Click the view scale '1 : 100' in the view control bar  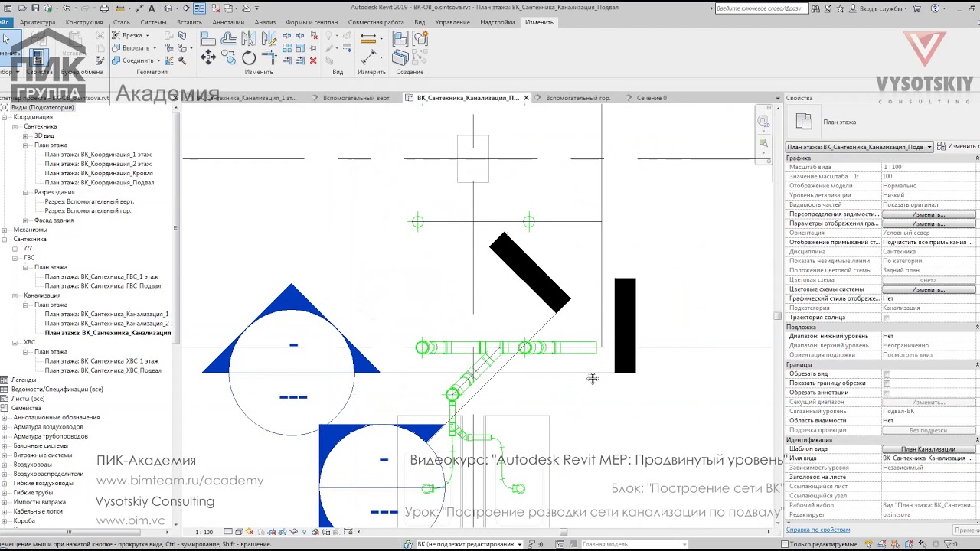point(204,532)
